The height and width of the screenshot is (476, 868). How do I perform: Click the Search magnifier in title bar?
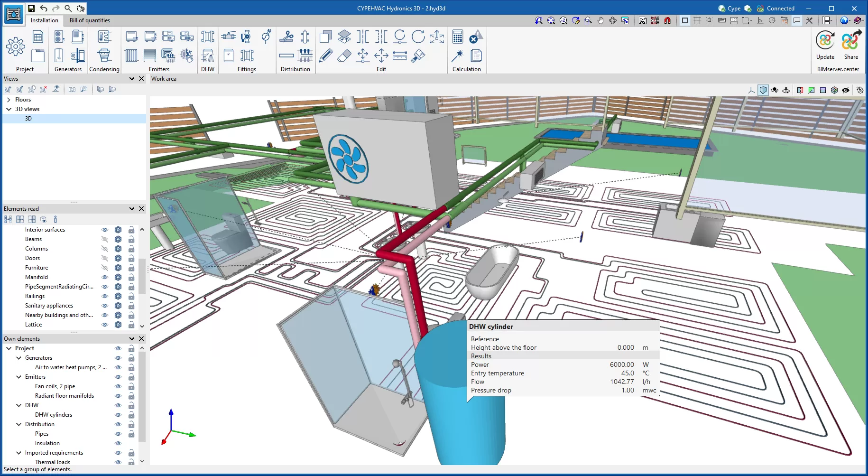click(68, 8)
